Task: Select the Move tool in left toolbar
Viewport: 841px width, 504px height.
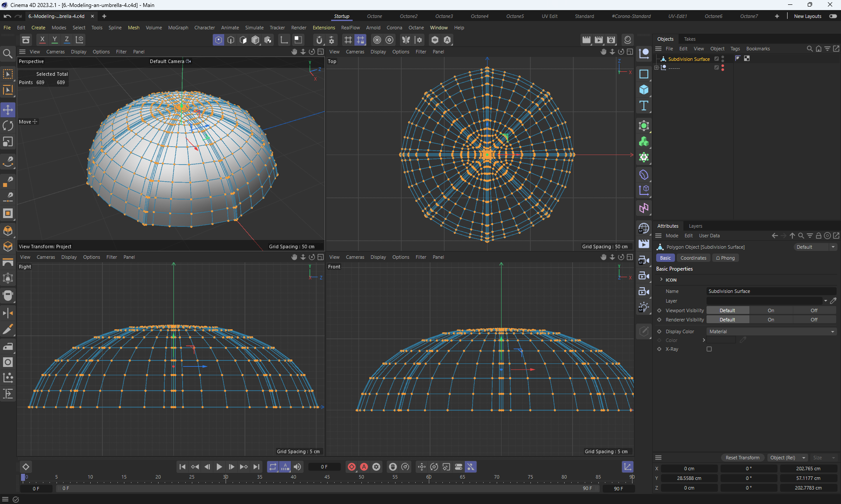Action: pos(8,109)
